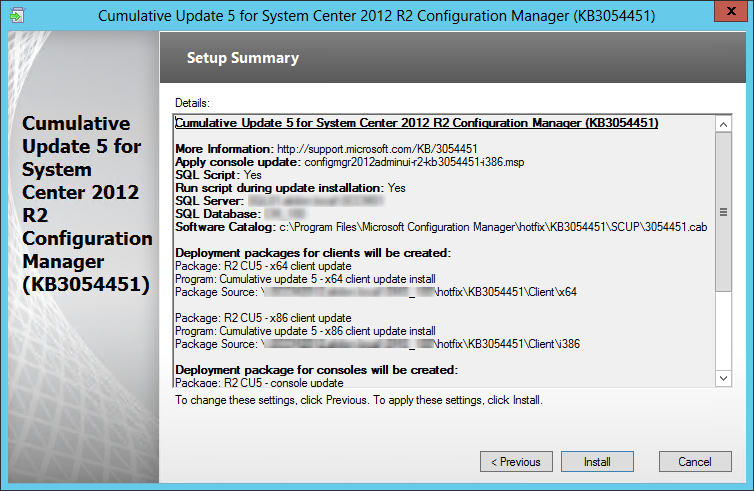Screen dimensions: 754x491
Task: Click 'Program: Cumulative update 5 - x64 client update install'
Action: [305, 279]
